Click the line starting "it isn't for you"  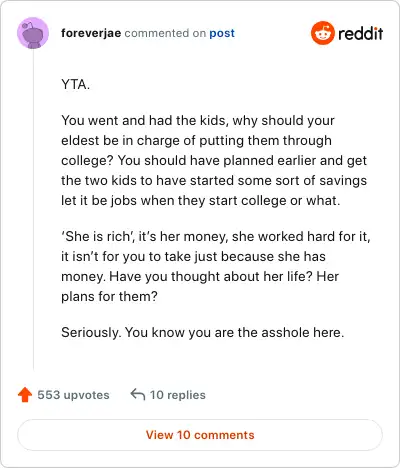(193, 257)
